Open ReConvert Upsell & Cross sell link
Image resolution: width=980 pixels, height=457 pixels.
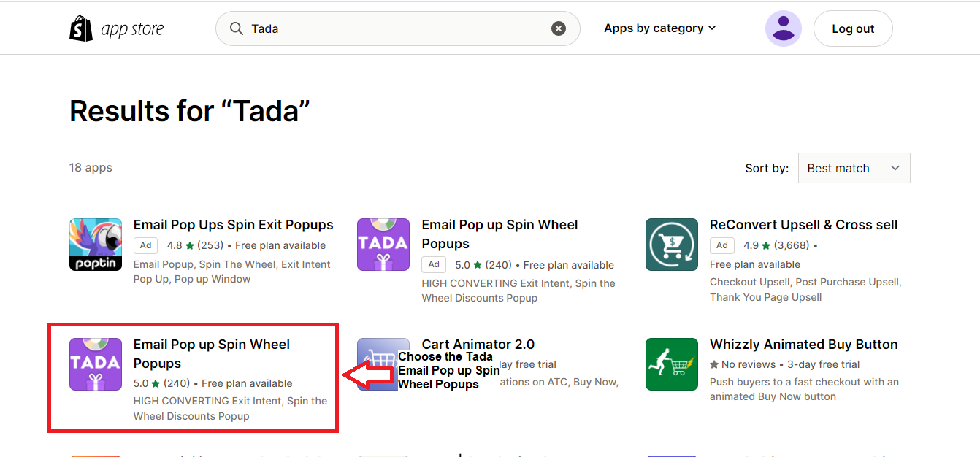pyautogui.click(x=804, y=225)
